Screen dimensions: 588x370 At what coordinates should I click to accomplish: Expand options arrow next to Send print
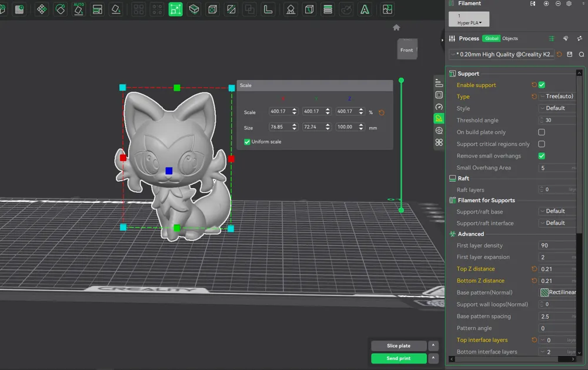(433, 358)
